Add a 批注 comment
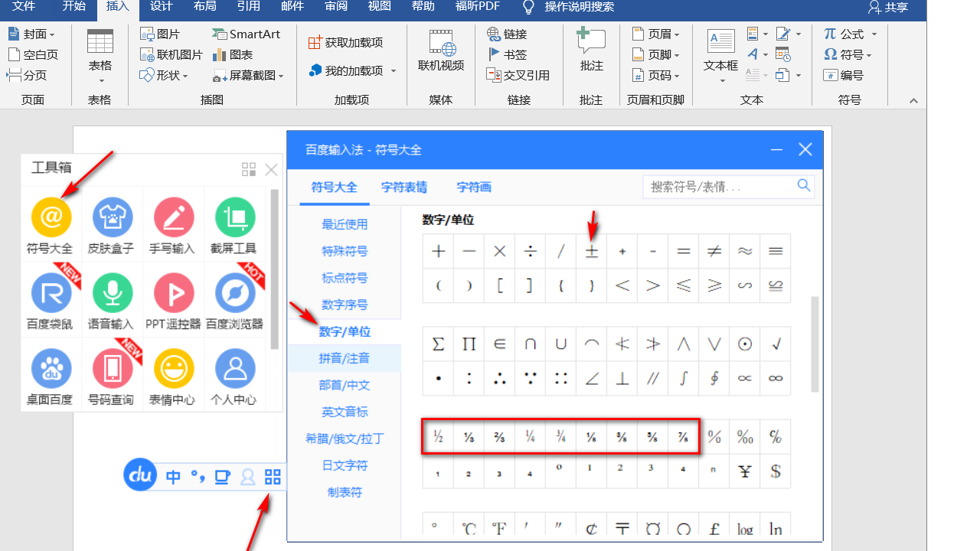Viewport: 980px width, 551px height. (591, 51)
